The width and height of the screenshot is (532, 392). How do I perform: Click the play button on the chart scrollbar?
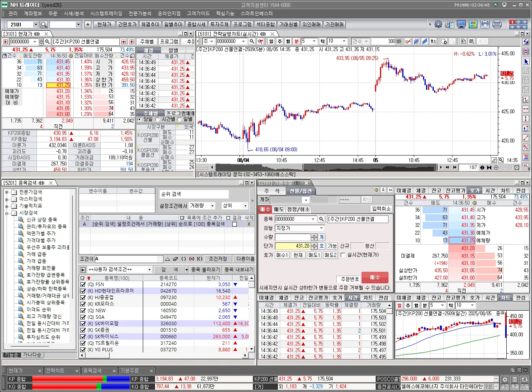(x=441, y=167)
